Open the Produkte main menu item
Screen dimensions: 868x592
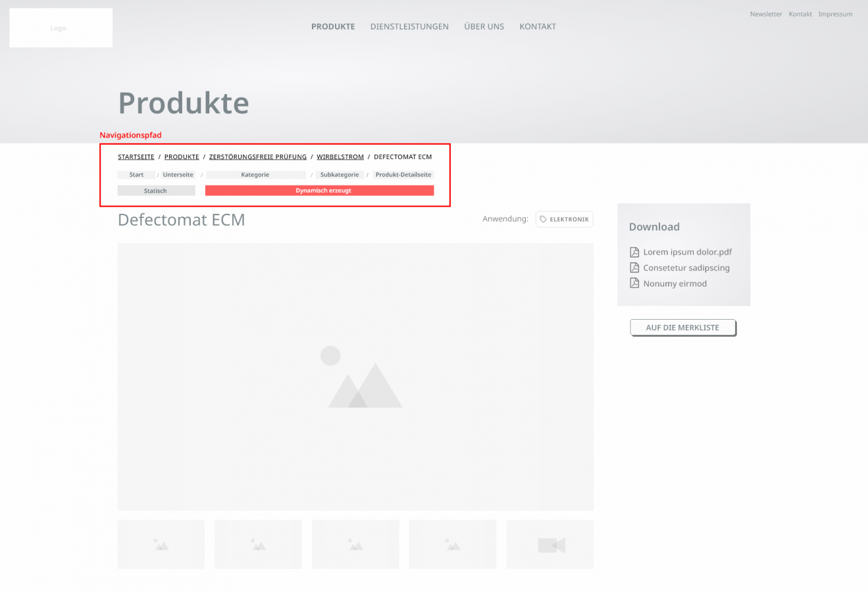pyautogui.click(x=333, y=27)
